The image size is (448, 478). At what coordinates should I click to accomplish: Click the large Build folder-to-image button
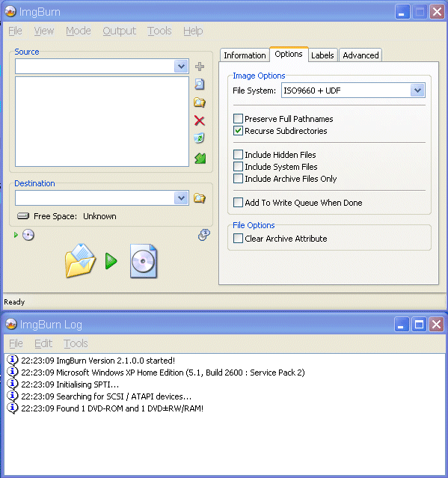[x=81, y=261]
